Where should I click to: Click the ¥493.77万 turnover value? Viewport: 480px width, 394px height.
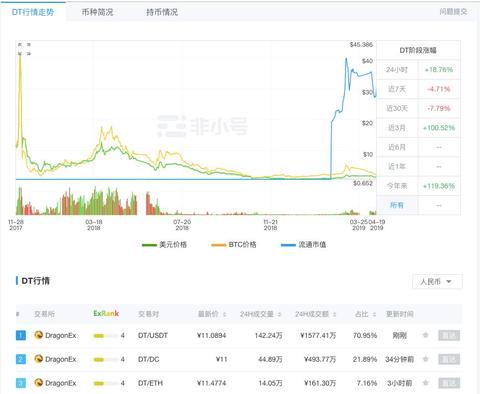(x=320, y=359)
